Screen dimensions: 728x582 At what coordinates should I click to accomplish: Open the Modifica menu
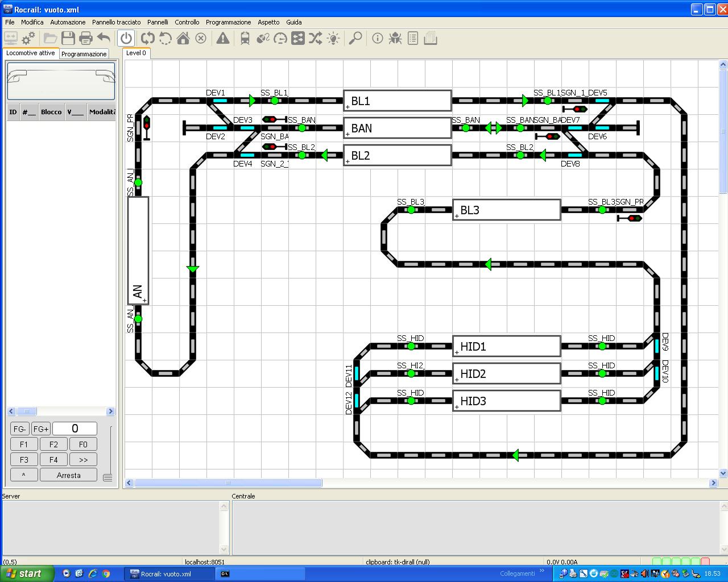(x=32, y=22)
